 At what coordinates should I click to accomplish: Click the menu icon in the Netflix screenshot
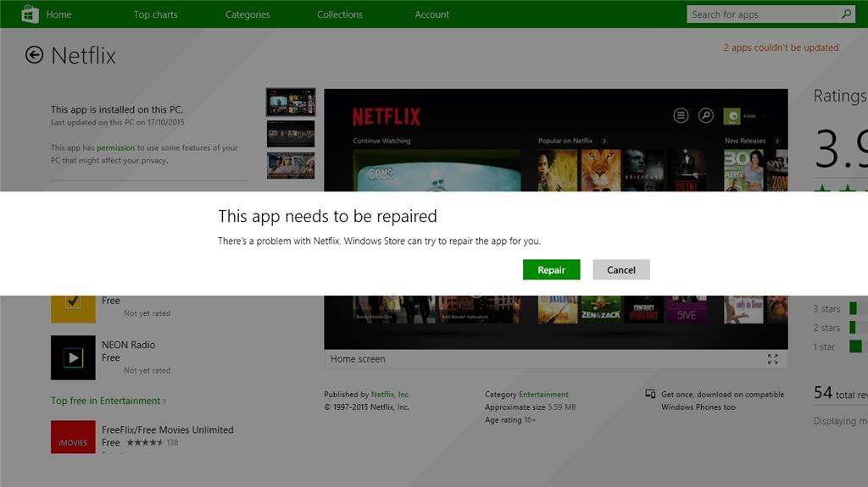(681, 116)
